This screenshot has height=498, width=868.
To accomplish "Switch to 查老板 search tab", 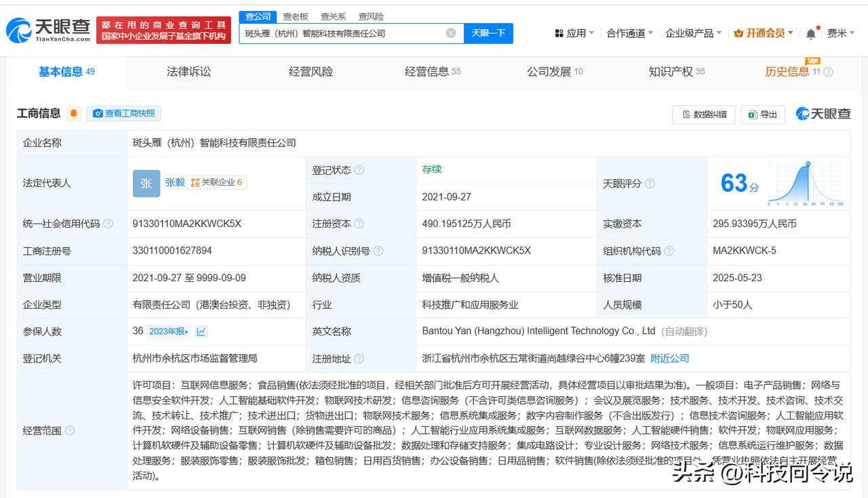I will coord(295,16).
